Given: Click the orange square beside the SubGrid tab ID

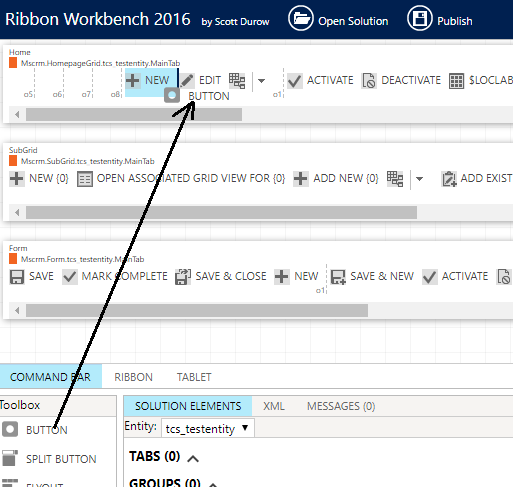Looking at the screenshot, I should pyautogui.click(x=13, y=161).
